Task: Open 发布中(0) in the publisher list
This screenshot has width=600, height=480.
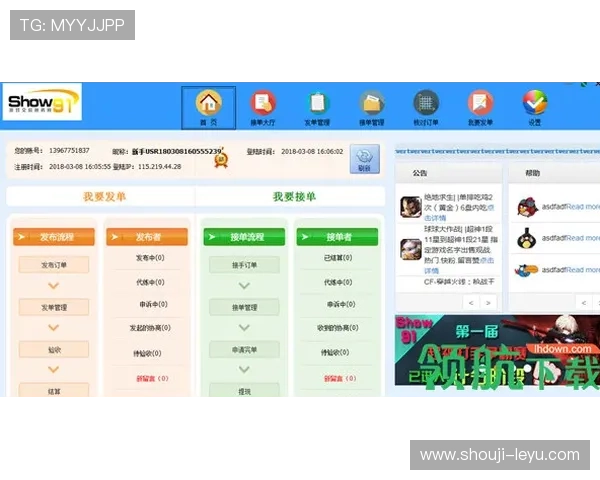Action: [x=150, y=258]
